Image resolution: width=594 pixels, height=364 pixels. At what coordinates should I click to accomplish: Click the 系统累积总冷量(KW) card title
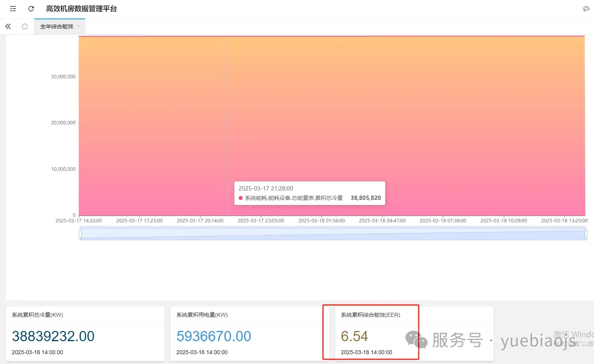point(37,315)
